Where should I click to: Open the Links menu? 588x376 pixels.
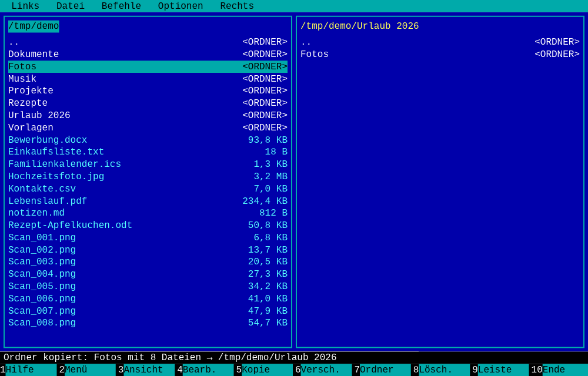tap(25, 6)
